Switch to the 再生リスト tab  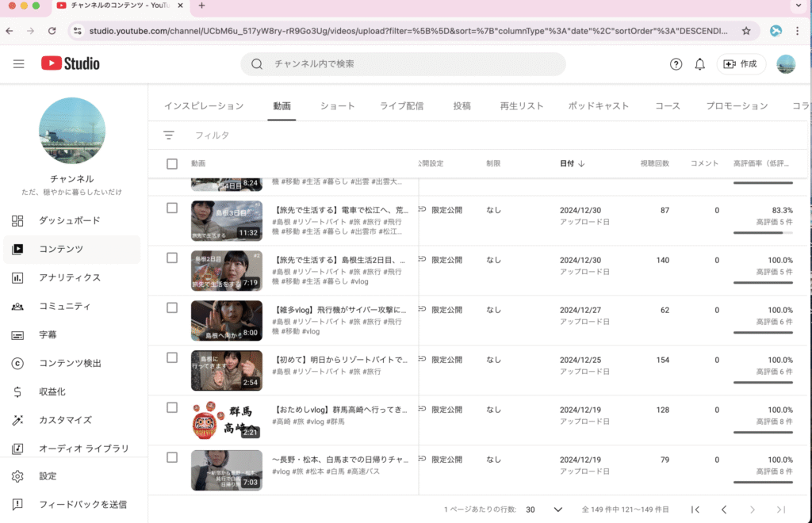click(x=521, y=105)
